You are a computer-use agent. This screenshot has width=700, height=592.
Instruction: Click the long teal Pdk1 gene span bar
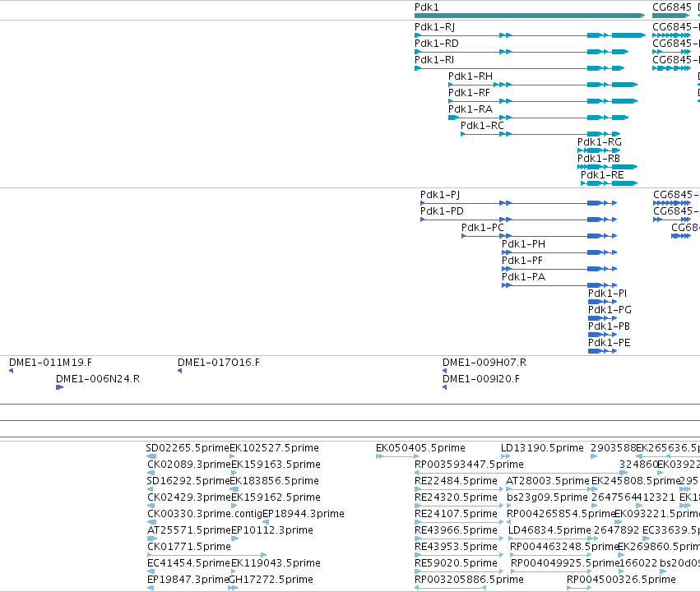click(x=530, y=16)
